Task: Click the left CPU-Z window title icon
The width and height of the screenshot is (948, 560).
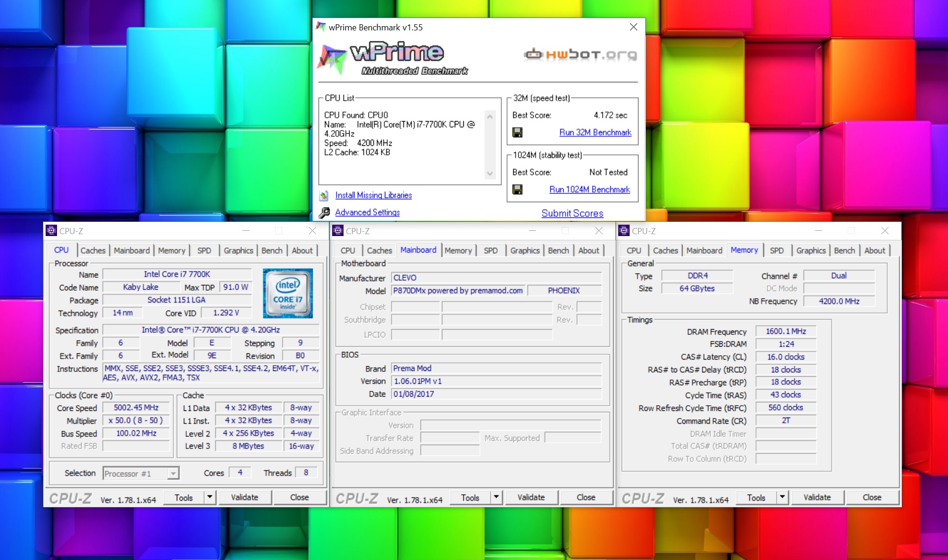Action: tap(51, 231)
